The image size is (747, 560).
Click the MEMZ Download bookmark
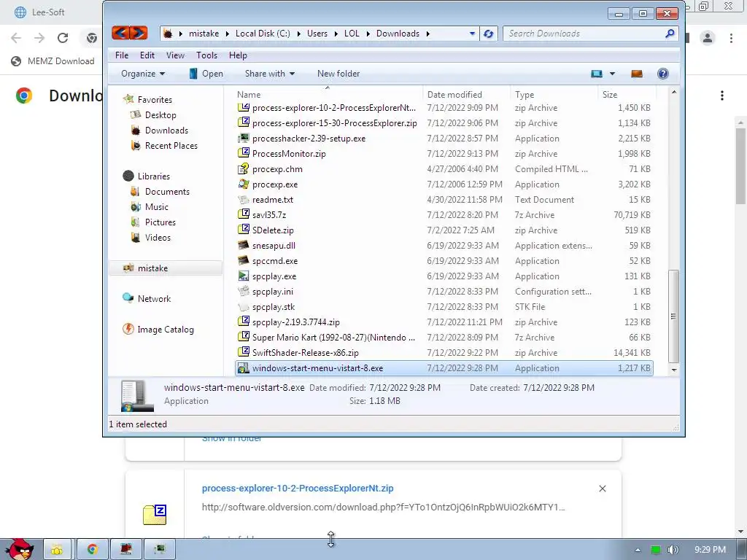(53, 61)
